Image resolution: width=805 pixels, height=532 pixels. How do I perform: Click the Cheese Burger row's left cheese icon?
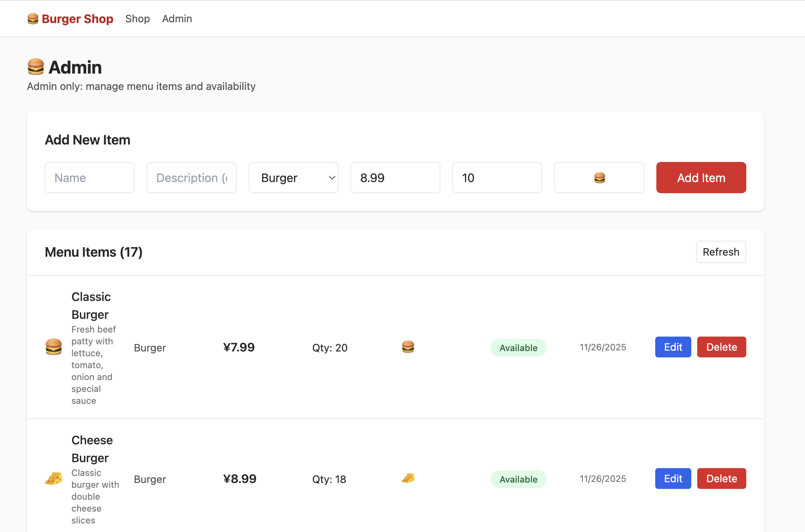click(54, 479)
